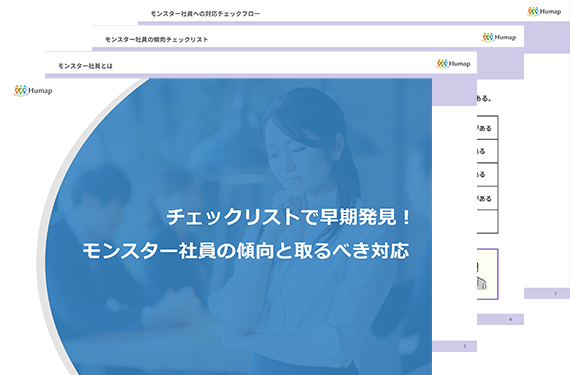Click the first table row ending がある

tap(487, 128)
